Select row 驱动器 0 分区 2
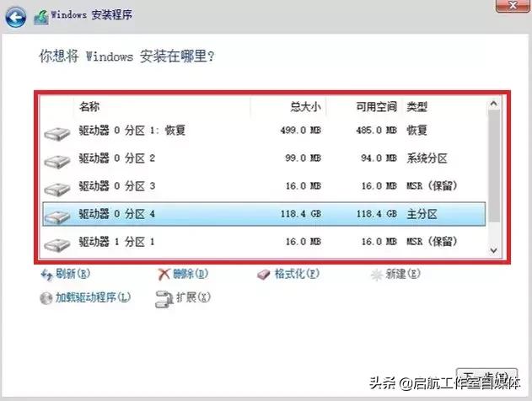Screen dimensions: 532x401 264,158
